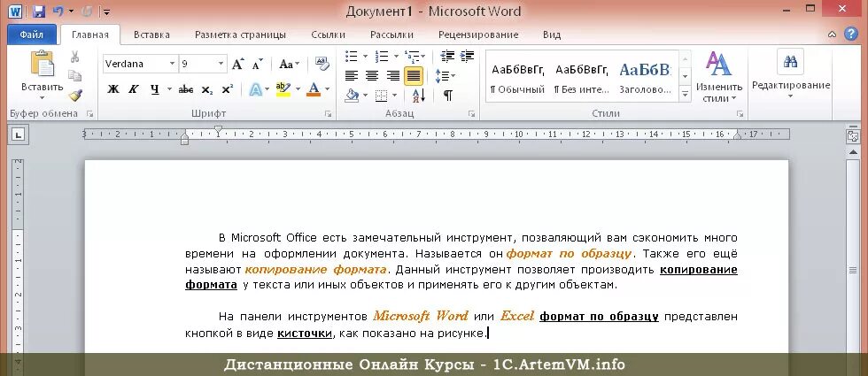This screenshot has width=868, height=376.
Task: Open Font dialog launcher in Шрифт group
Action: 329,114
